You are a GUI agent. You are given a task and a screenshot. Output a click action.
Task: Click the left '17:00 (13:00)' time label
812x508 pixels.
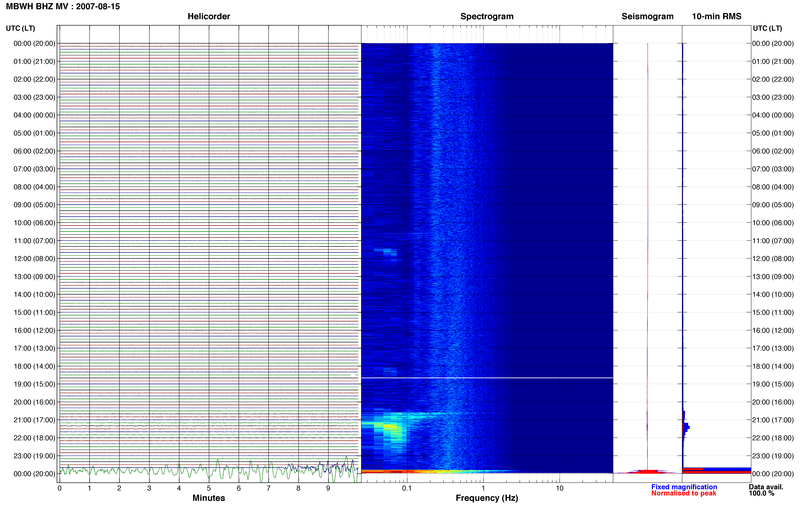(34, 348)
